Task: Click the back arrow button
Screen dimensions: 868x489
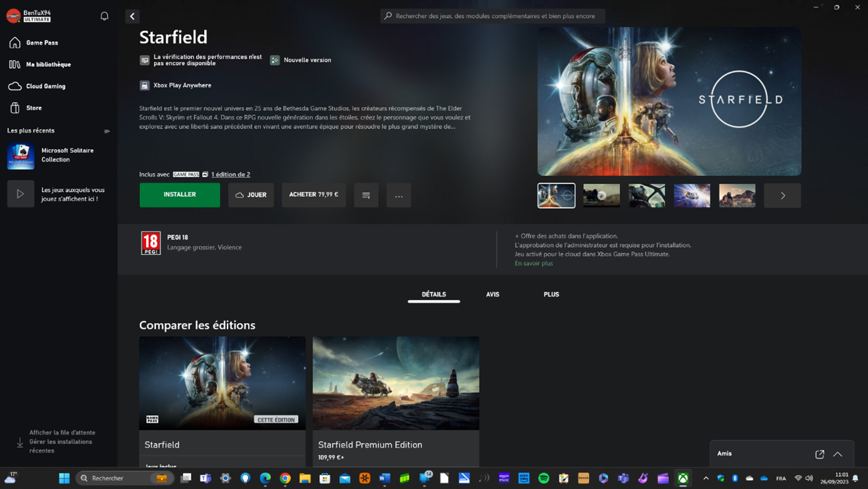Action: [x=132, y=16]
